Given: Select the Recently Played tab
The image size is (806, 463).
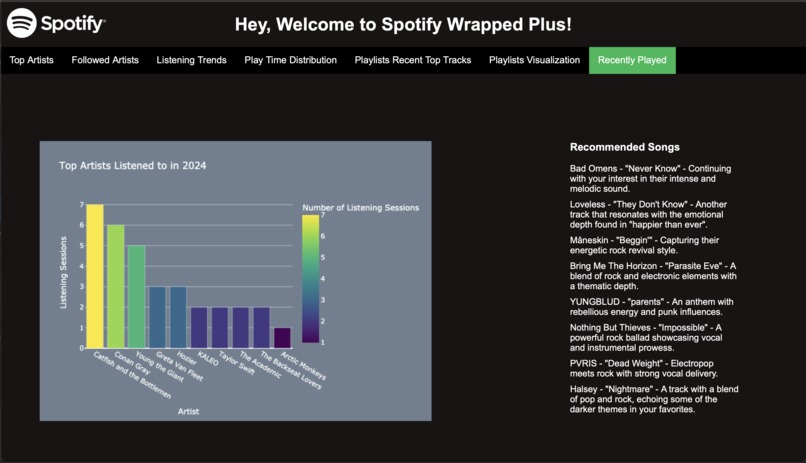Looking at the screenshot, I should (x=632, y=60).
